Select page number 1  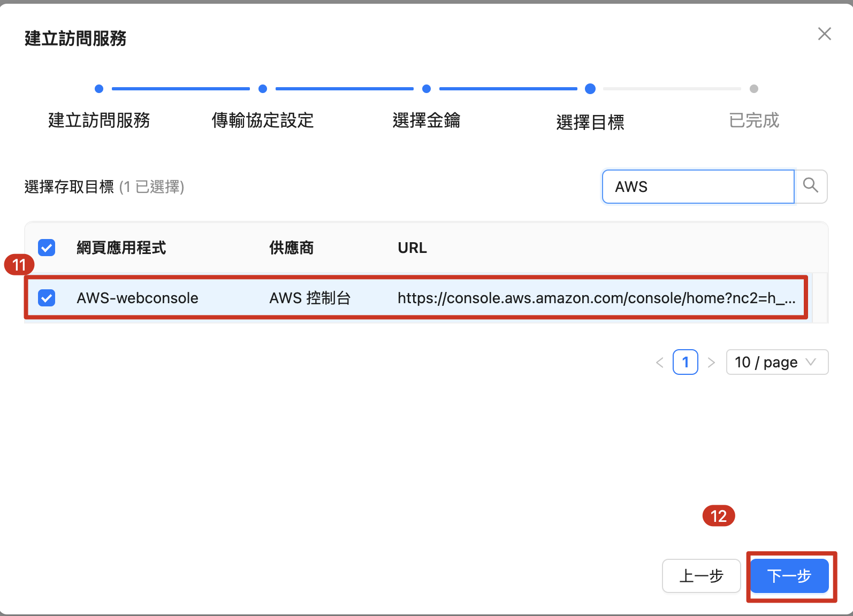point(685,363)
